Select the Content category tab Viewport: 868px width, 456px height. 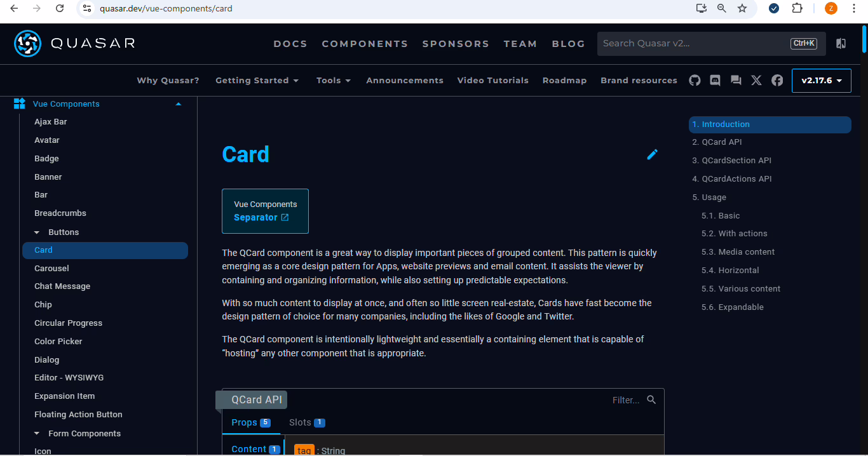pyautogui.click(x=254, y=449)
